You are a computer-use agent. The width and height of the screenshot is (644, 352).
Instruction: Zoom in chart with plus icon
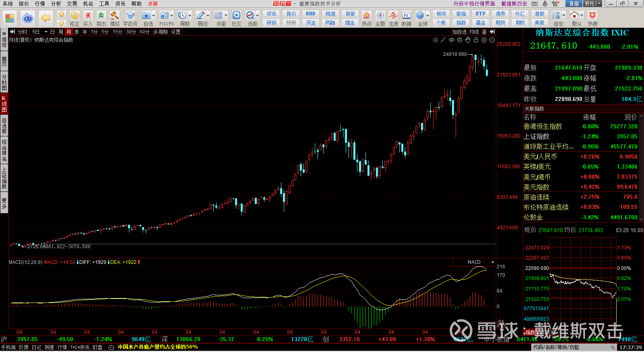pos(484,40)
